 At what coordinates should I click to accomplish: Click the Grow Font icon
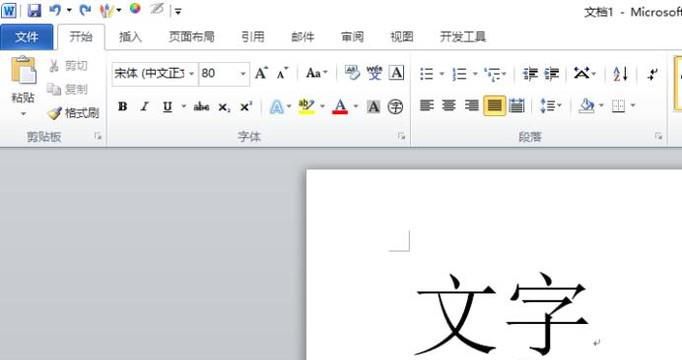261,73
